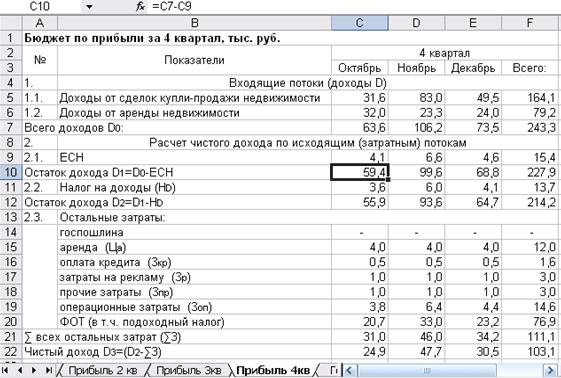Open the Name Box dropdown arrow

tap(89, 6)
